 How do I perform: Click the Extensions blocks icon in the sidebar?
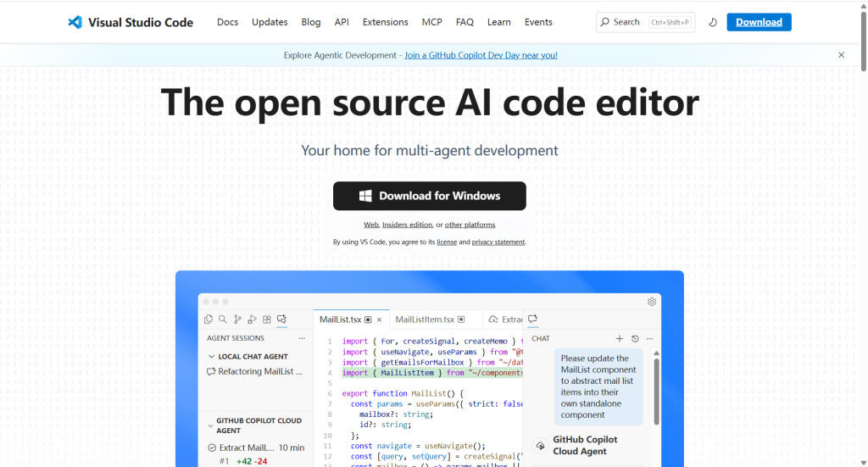coord(267,320)
